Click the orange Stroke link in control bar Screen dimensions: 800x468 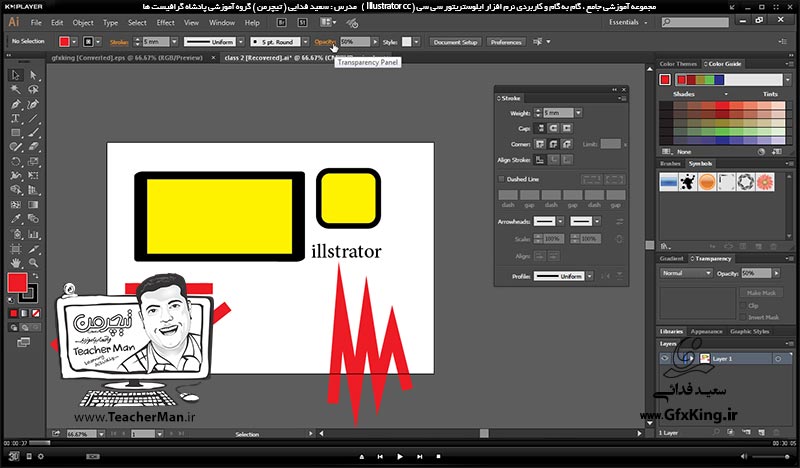pyautogui.click(x=119, y=42)
